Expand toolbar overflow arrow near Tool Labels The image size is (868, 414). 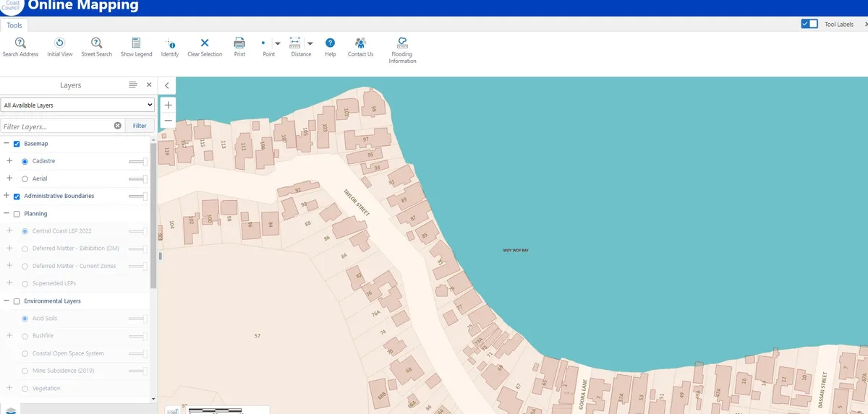coord(866,24)
